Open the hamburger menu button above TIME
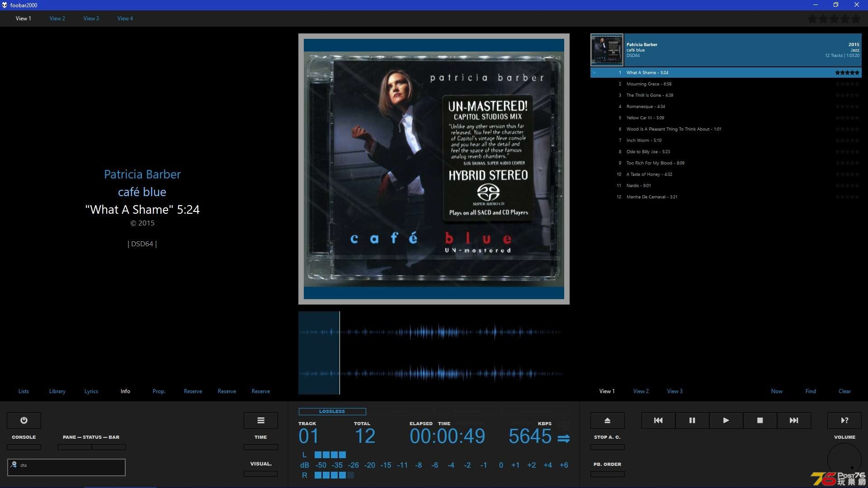The width and height of the screenshot is (868, 488). [261, 420]
